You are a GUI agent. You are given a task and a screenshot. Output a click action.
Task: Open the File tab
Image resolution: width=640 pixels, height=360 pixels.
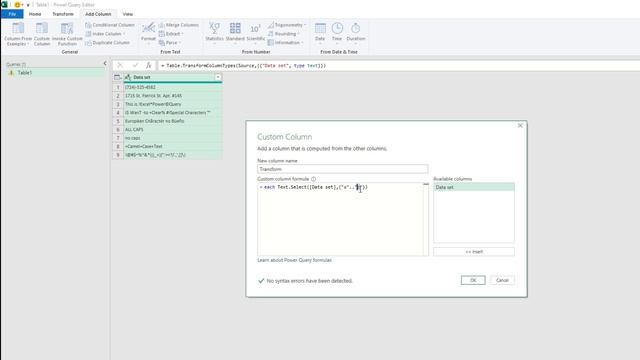12,14
